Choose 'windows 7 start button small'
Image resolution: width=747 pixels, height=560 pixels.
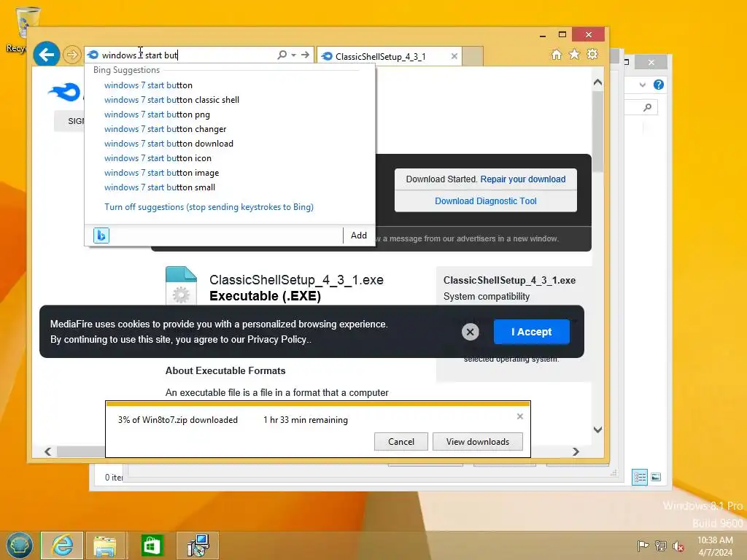click(x=160, y=187)
